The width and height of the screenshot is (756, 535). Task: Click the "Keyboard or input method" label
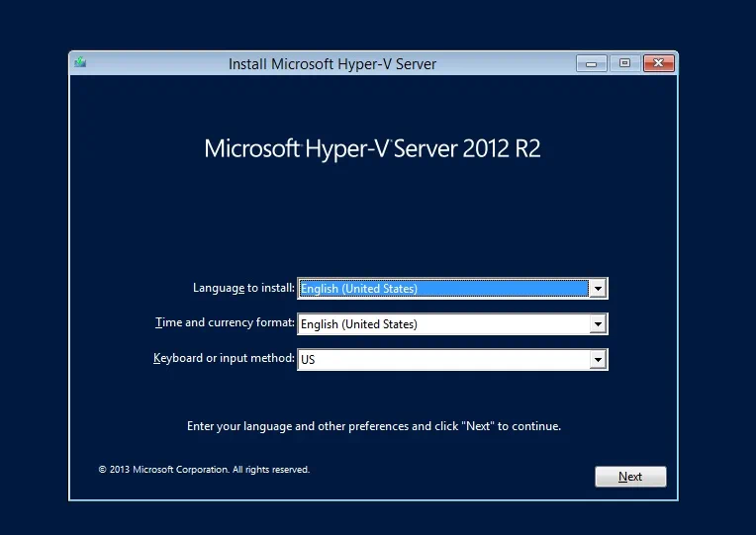[x=224, y=358]
